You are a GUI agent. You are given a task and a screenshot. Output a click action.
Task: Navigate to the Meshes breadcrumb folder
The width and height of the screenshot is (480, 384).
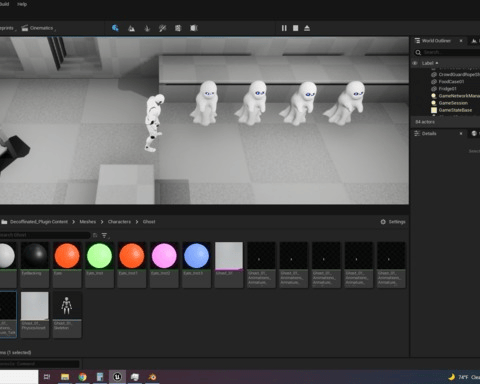(88, 222)
